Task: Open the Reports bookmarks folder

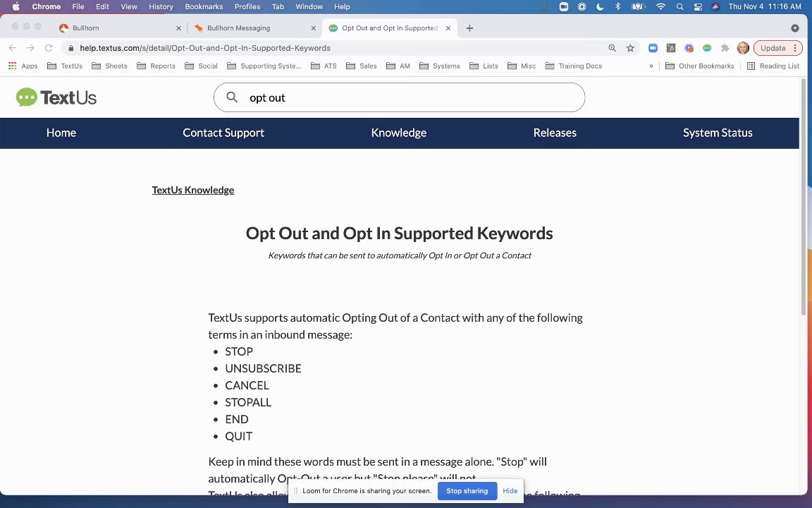Action: pyautogui.click(x=156, y=66)
